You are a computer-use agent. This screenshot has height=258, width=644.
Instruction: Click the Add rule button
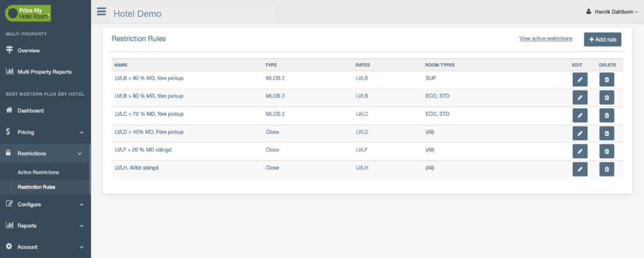pyautogui.click(x=602, y=40)
